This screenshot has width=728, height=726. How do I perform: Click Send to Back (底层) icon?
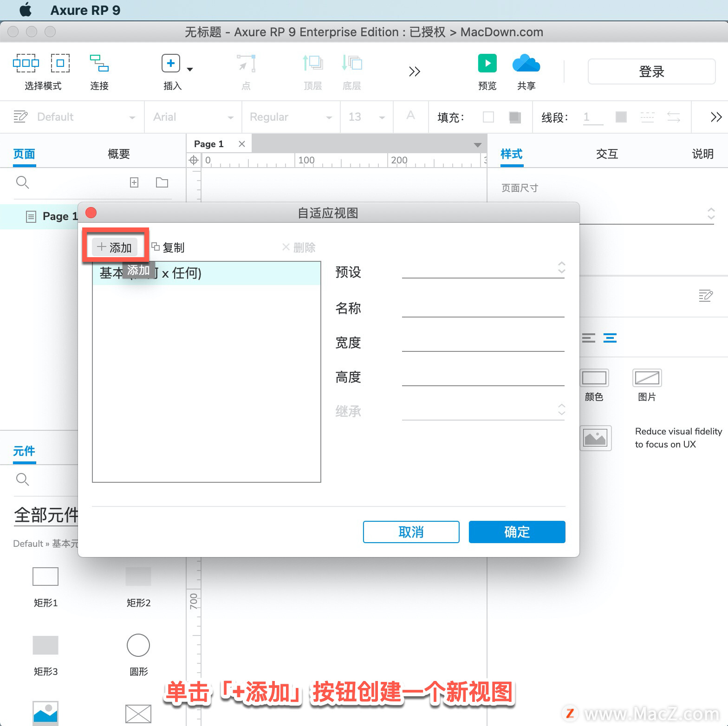(352, 63)
